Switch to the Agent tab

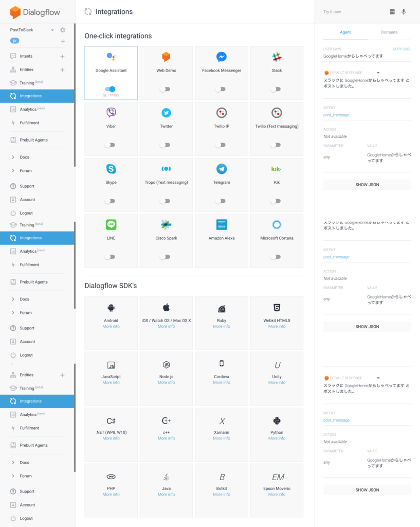coord(345,32)
